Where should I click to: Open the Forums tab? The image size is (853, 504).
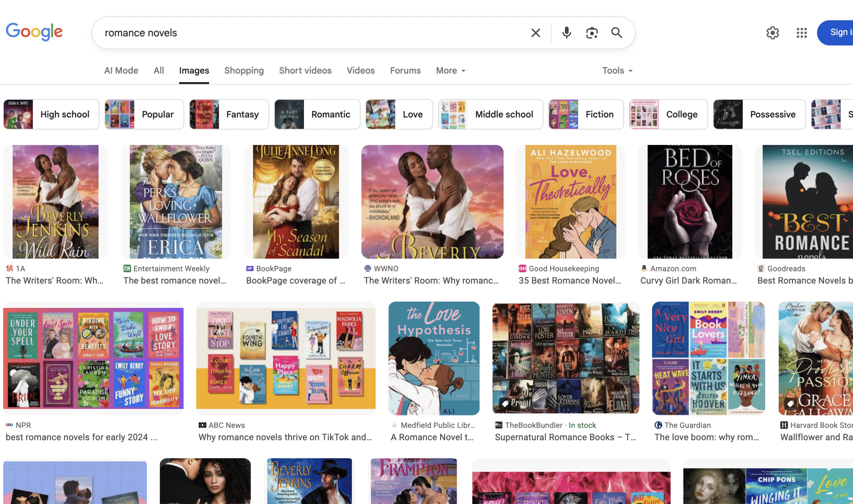point(405,71)
